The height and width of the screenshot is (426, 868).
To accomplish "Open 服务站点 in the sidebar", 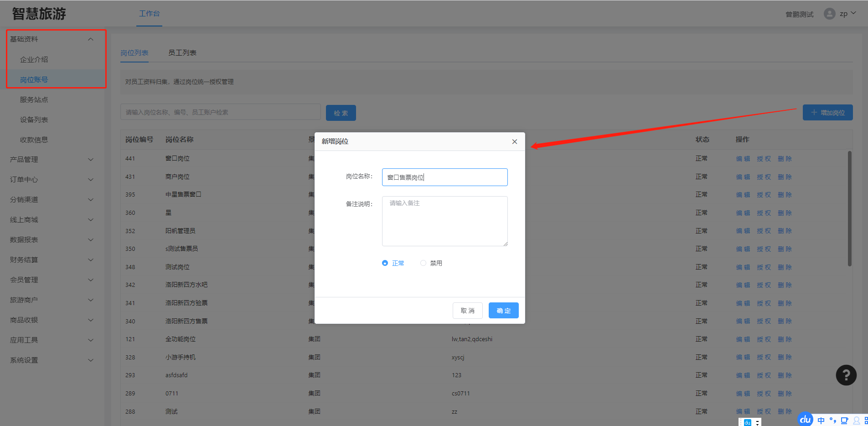I will tap(34, 100).
